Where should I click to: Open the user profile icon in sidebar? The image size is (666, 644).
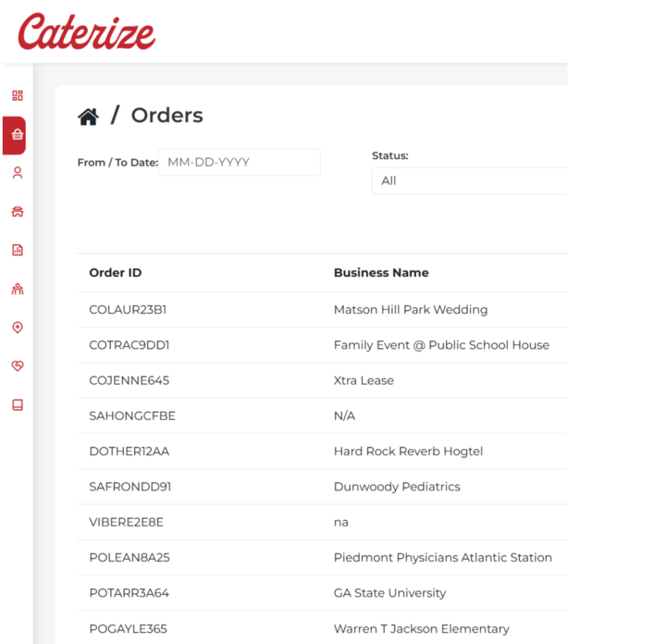pos(17,173)
